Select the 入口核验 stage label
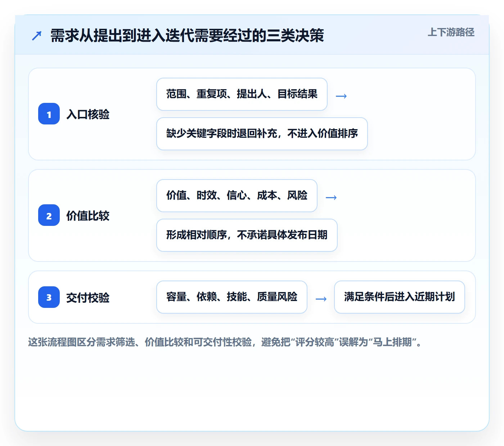This screenshot has height=446, width=504. coord(88,114)
